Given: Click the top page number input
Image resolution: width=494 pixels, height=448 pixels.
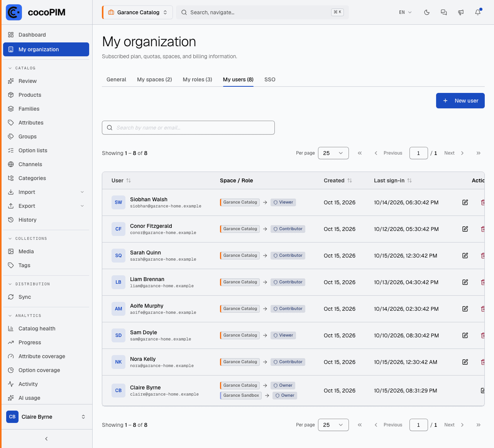Looking at the screenshot, I should pos(419,153).
